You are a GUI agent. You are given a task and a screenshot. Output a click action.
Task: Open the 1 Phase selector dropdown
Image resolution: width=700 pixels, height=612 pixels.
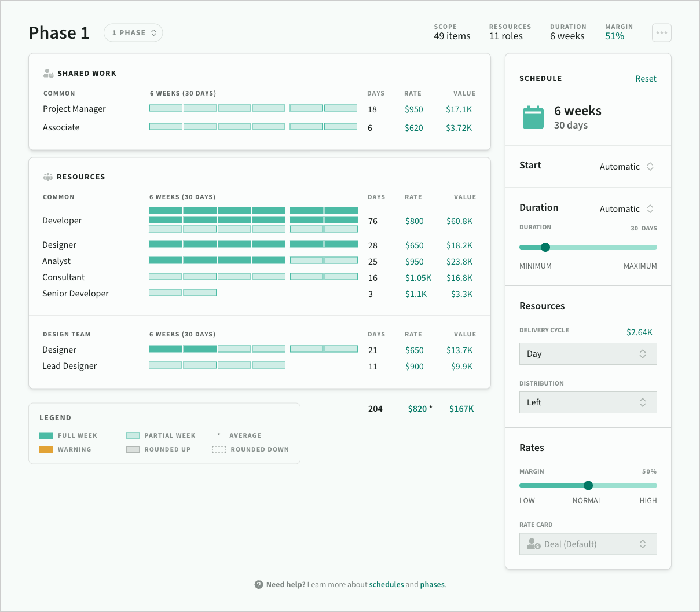coord(133,33)
